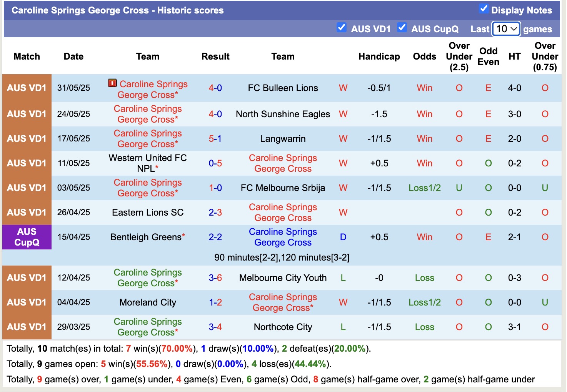Open the Northcote City team link
Viewport: 567px width, 392px height.
(283, 327)
